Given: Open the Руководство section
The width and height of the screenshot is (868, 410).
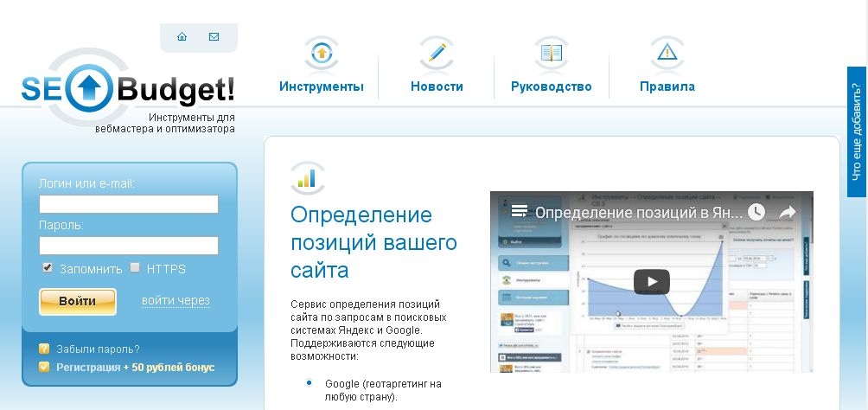Looking at the screenshot, I should point(552,86).
